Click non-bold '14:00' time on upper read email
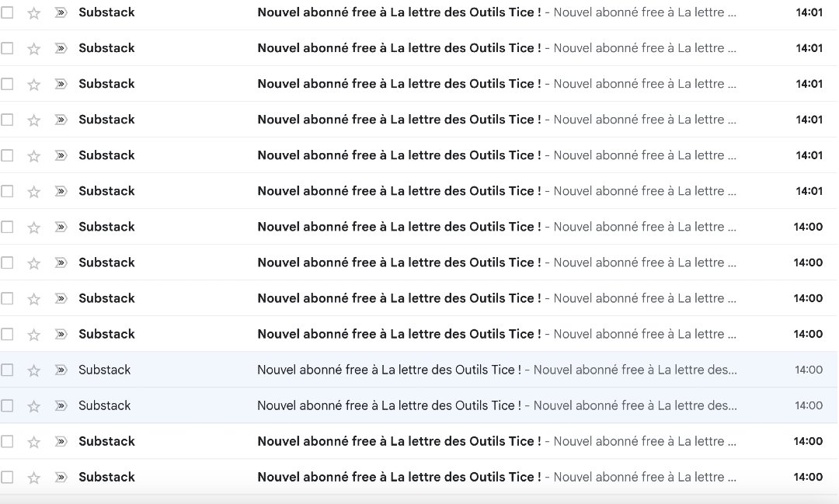The height and width of the screenshot is (504, 839). [809, 370]
